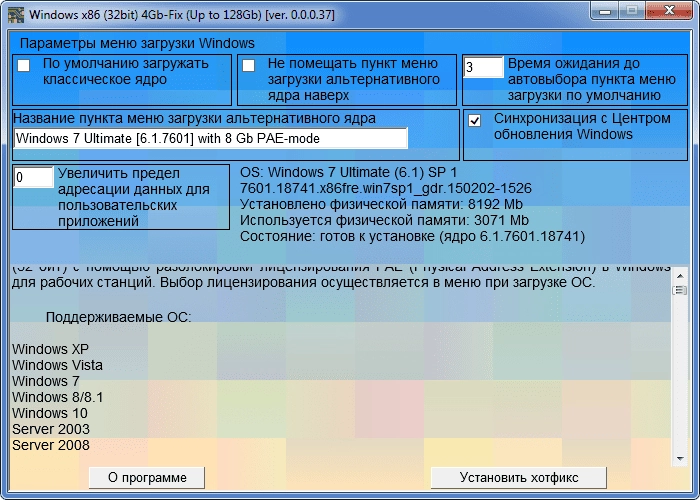Enable loading classic kernel by default checkbox
Screen dimensions: 700x500
tap(24, 66)
